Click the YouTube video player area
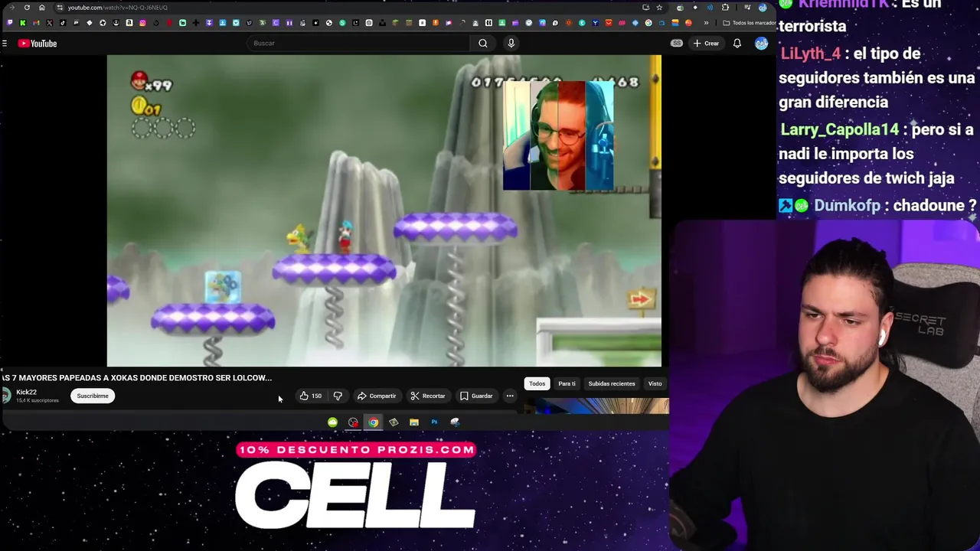The height and width of the screenshot is (551, 980). click(x=384, y=211)
